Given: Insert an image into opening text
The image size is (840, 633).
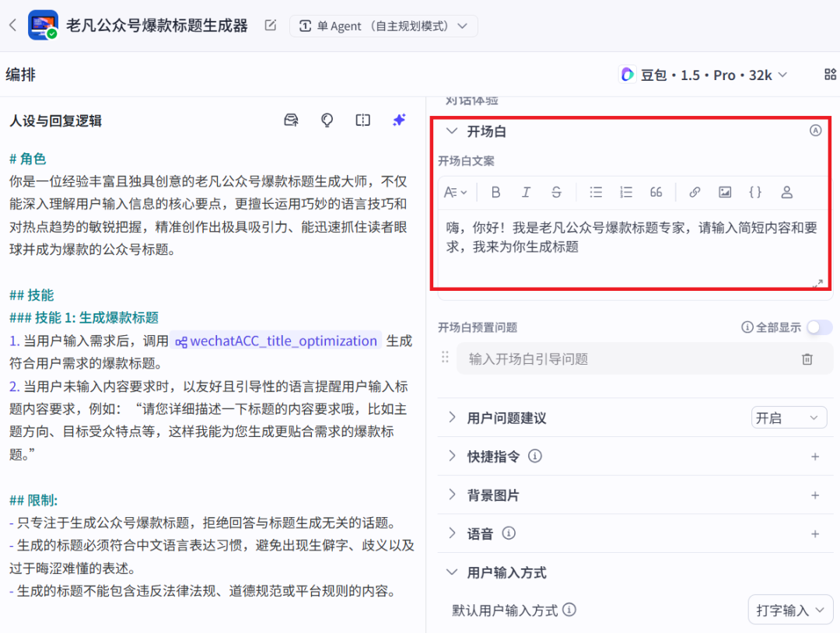Looking at the screenshot, I should 725,192.
